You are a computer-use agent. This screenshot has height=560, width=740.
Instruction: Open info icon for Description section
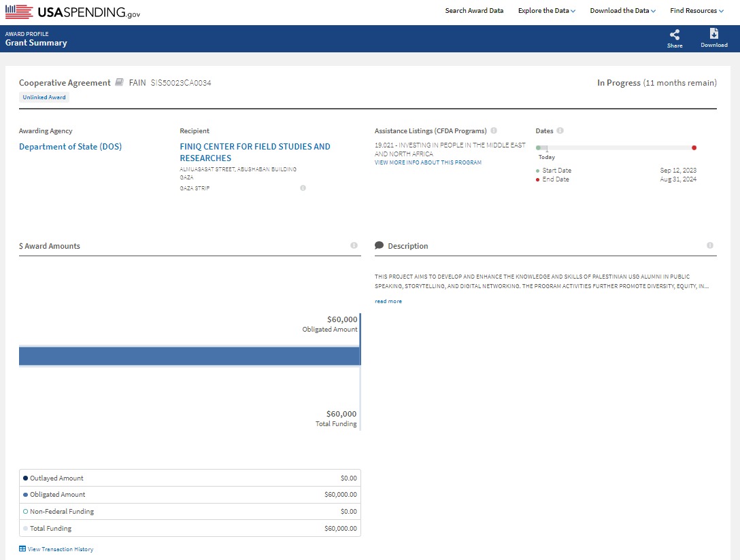[710, 245]
